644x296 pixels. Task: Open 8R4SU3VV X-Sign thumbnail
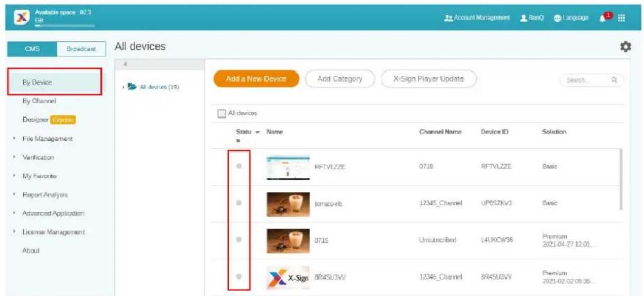point(289,277)
